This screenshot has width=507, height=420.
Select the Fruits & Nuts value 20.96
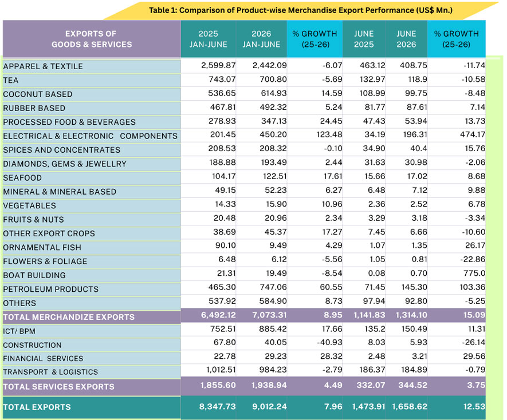pyautogui.click(x=276, y=218)
